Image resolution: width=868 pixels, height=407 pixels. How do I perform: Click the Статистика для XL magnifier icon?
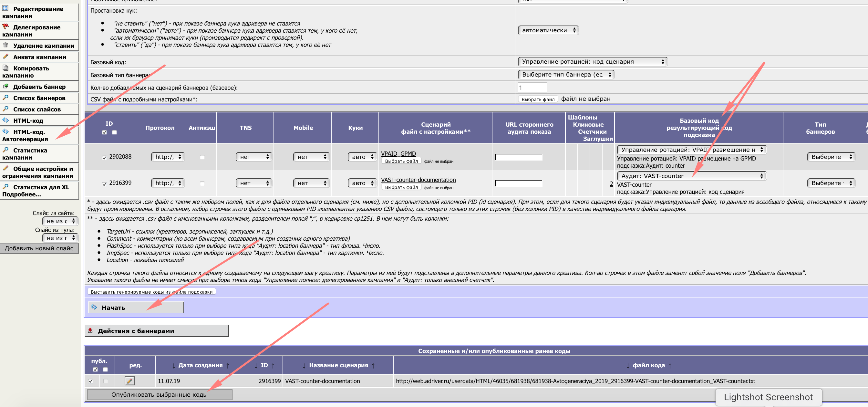5,186
